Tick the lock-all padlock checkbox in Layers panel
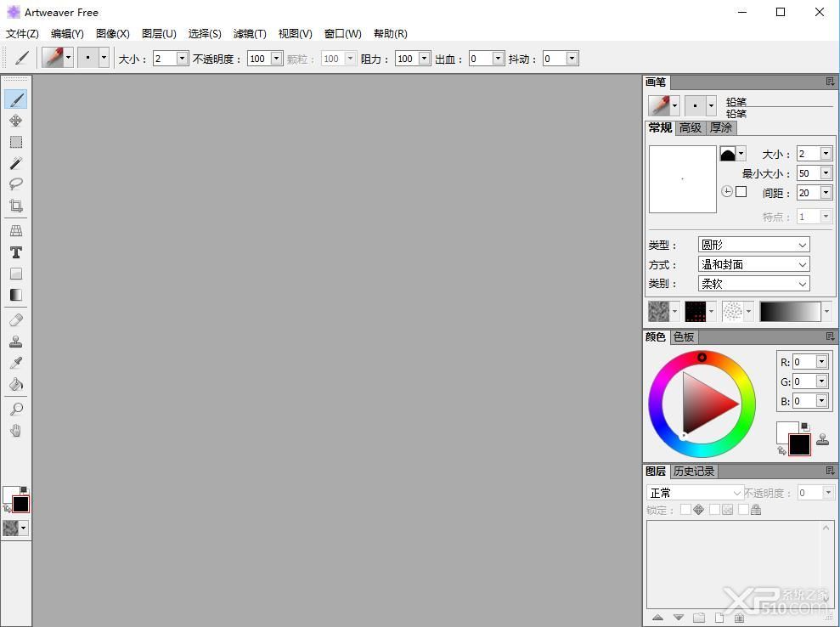This screenshot has height=627, width=840. 743,509
